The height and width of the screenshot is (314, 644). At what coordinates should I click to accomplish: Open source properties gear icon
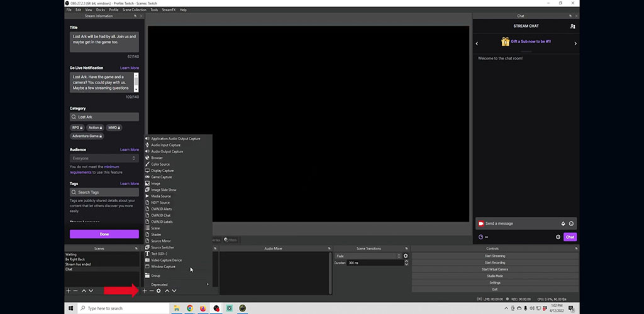pyautogui.click(x=158, y=291)
